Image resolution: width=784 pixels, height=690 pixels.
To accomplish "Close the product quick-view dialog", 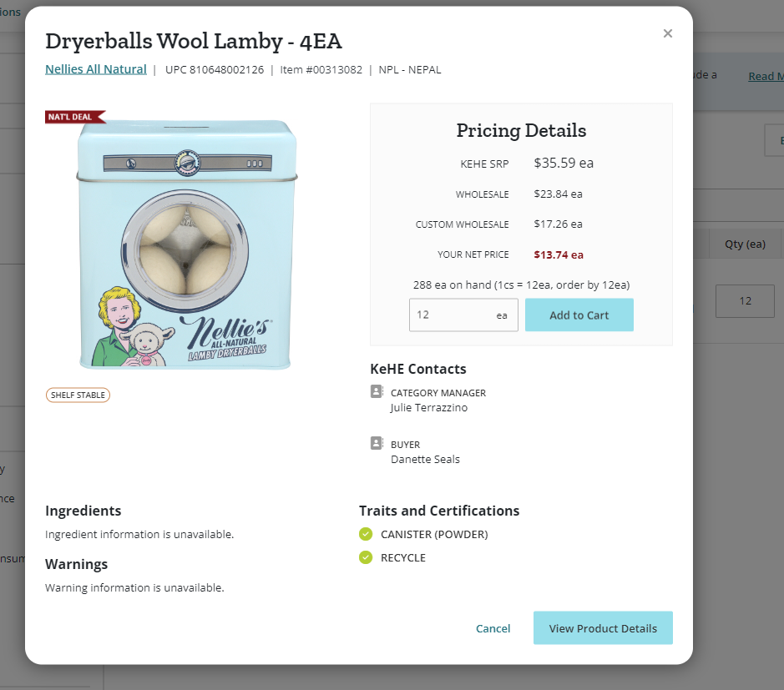I will 667,33.
